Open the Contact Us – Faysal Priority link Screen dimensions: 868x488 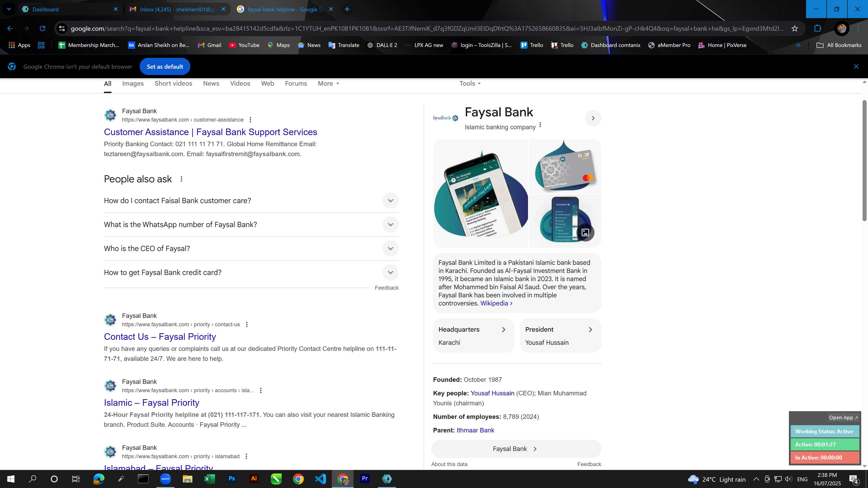tap(160, 337)
